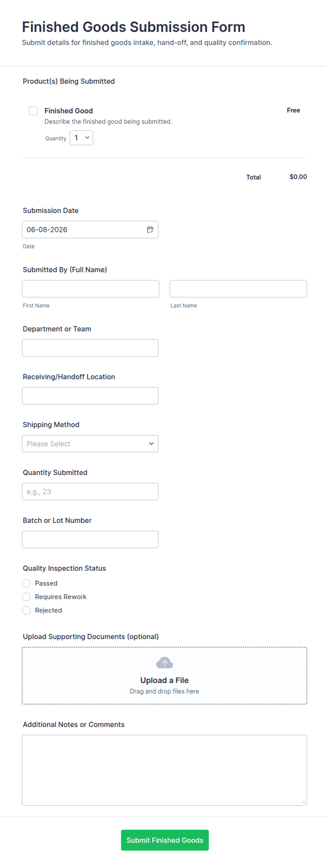Screen dimensions: 326x868
Task: Select the Passed radio option
Action: (26, 583)
